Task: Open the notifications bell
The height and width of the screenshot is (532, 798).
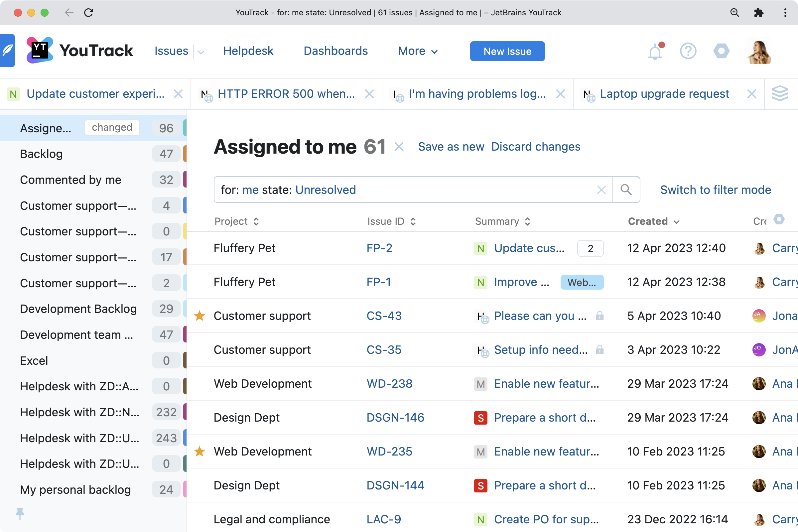Action: [x=655, y=52]
